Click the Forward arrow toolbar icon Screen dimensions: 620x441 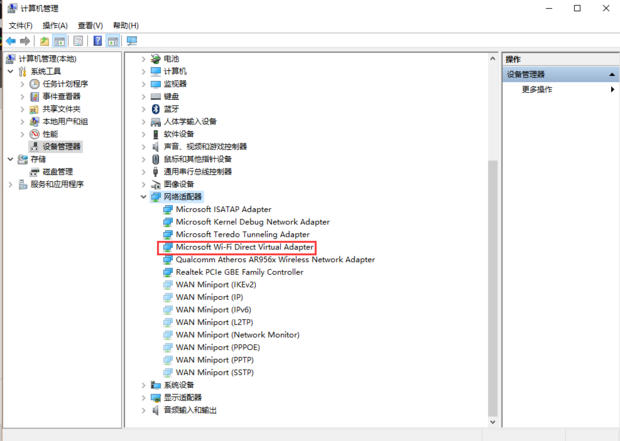pos(25,41)
